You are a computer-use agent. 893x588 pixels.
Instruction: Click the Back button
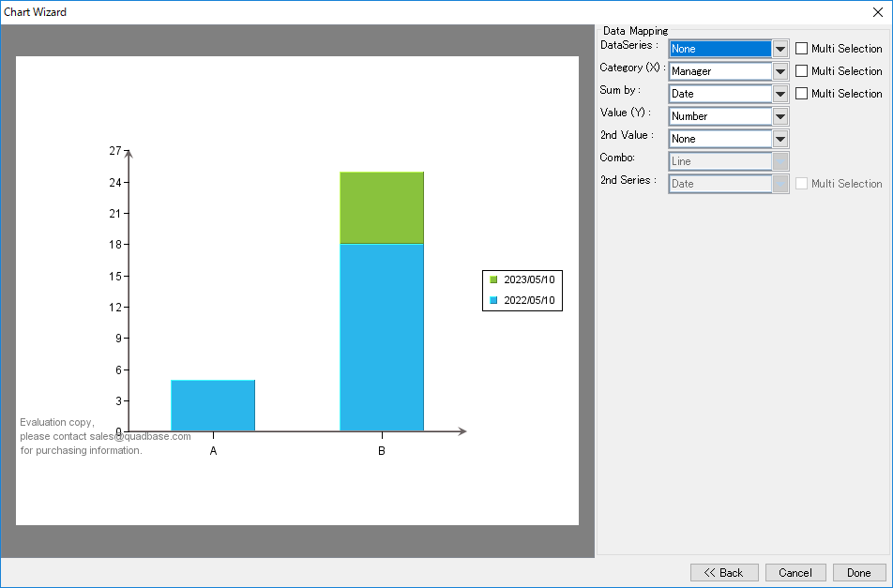(x=723, y=573)
